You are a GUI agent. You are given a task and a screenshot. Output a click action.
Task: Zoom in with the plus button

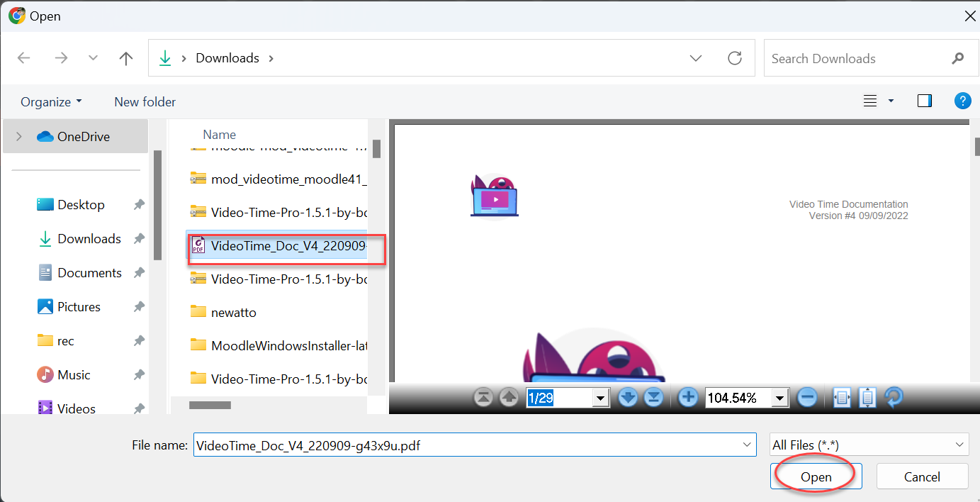tap(687, 398)
